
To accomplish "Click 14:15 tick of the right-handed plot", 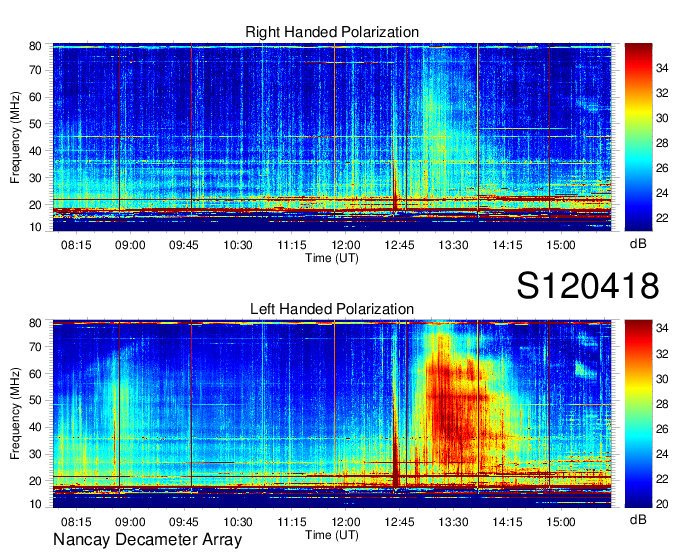I will (x=507, y=245).
